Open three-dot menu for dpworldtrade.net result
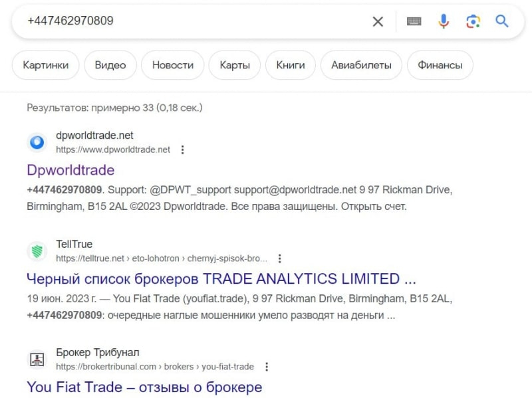 [x=182, y=149]
